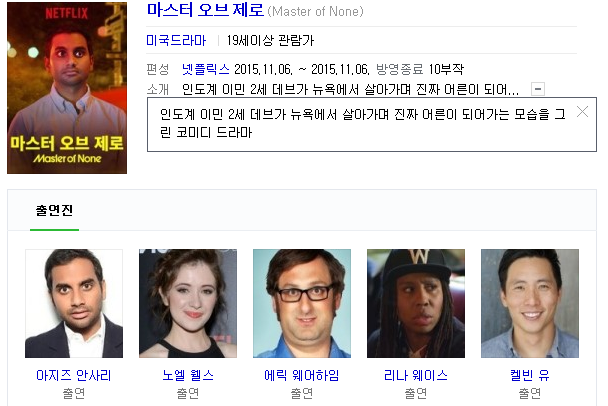
Task: Click the 2015.11.06. ~ 2015.11.06. date range
Action: [302, 69]
